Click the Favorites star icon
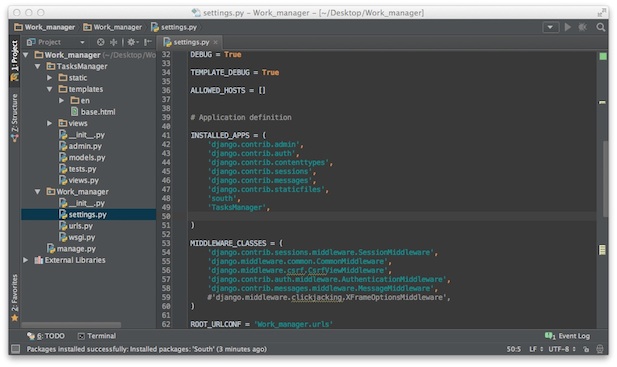 pos(15,318)
